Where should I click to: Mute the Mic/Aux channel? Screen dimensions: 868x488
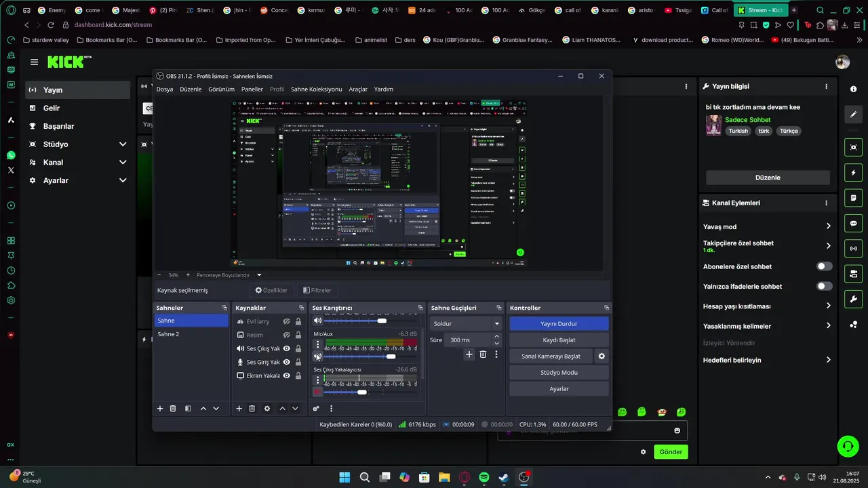pos(317,357)
